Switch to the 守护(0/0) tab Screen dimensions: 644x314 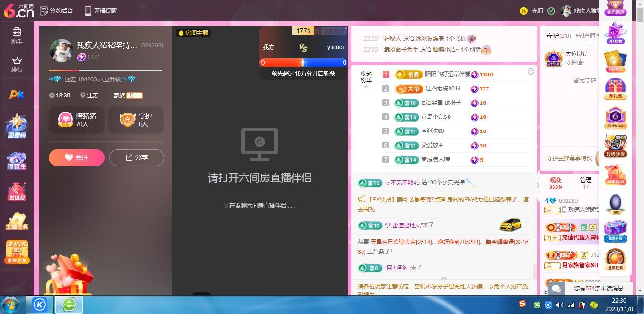pos(558,35)
